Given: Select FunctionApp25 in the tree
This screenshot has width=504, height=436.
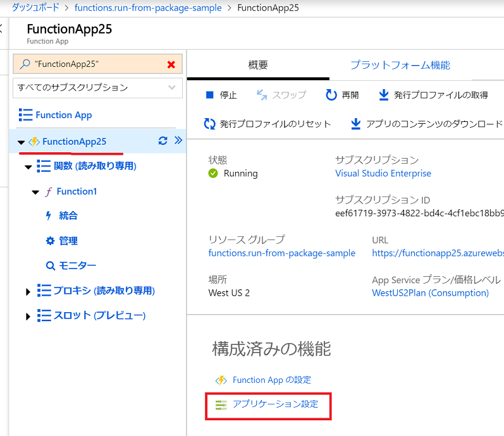Looking at the screenshot, I should coord(74,142).
